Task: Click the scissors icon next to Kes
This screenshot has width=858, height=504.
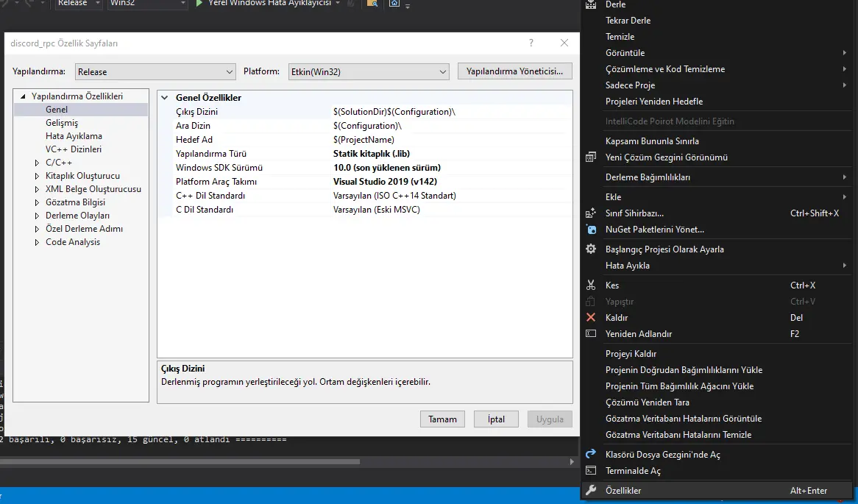Action: point(591,285)
